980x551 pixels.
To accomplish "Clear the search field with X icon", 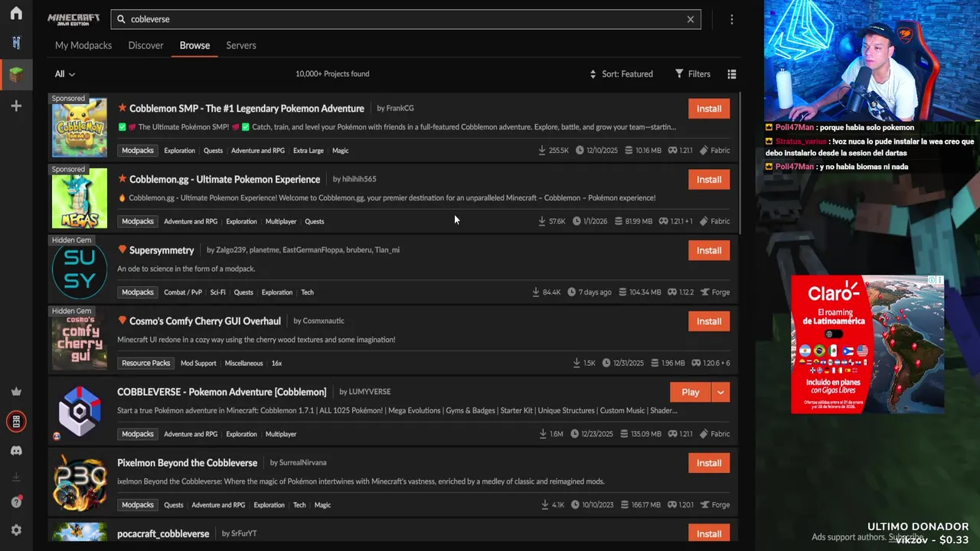I will pos(690,19).
